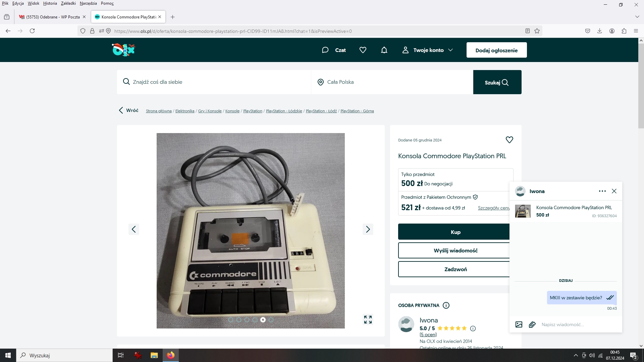The image size is (644, 362).
Task: Open the Firefox extensions puzzle icon
Action: [624, 31]
